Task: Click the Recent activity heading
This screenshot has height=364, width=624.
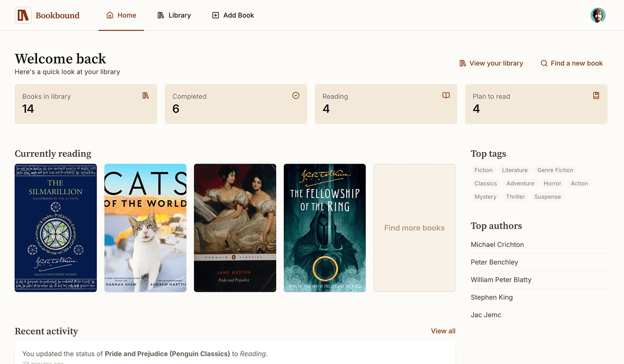Action: tap(46, 331)
